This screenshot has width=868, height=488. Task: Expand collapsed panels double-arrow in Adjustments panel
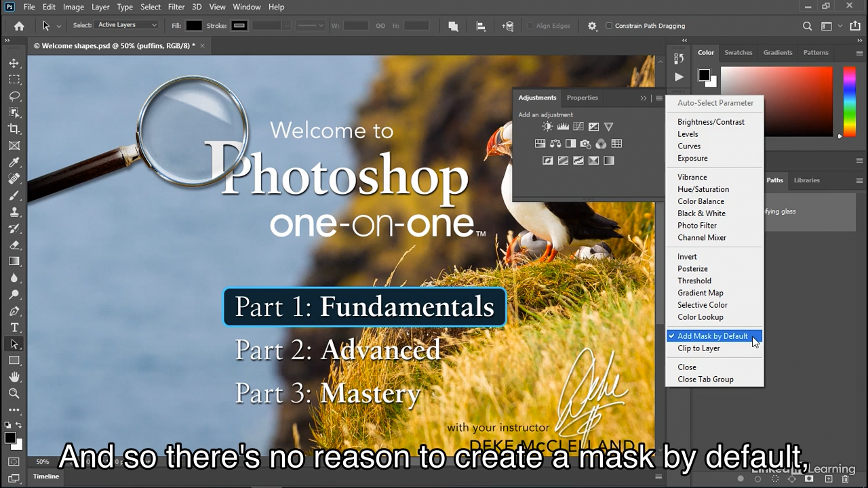click(644, 98)
